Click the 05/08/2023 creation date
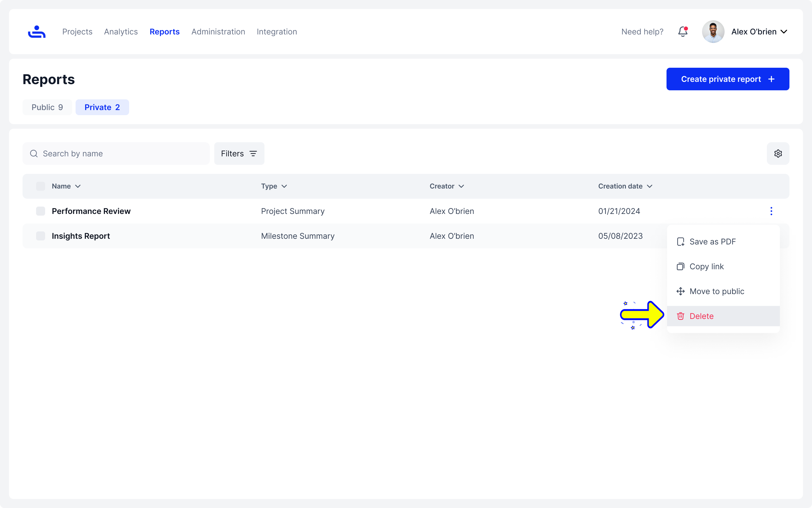The width and height of the screenshot is (812, 508). coord(620,236)
